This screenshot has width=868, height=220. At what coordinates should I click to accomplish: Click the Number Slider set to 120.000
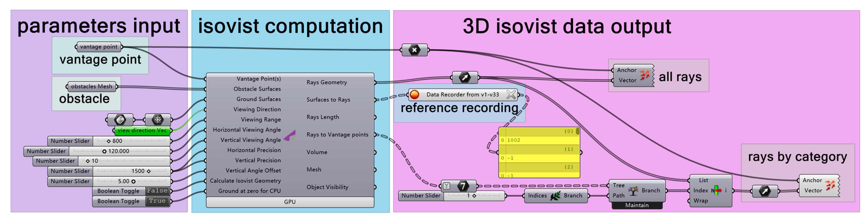pos(97,151)
